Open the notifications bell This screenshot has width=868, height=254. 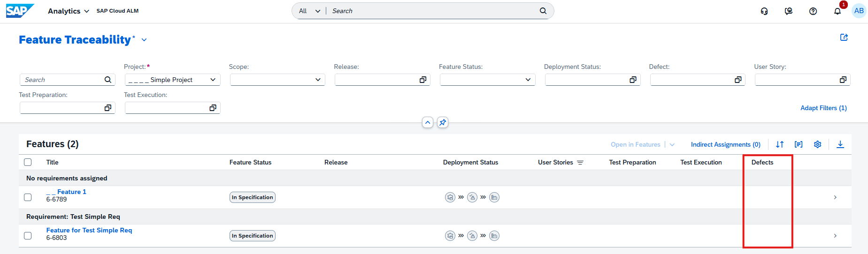point(837,11)
